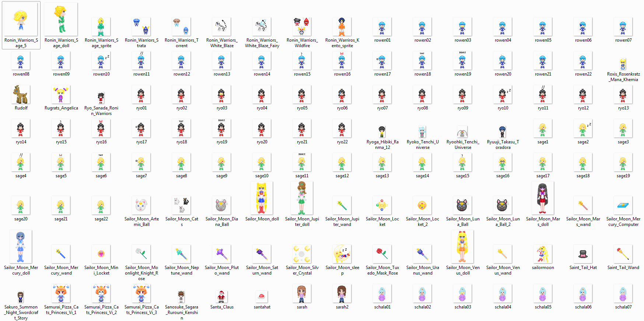This screenshot has height=321, width=644.
Task: Click the Sakuro_Summon_Night_Swordcraft_Story icon
Action: [x=21, y=297]
